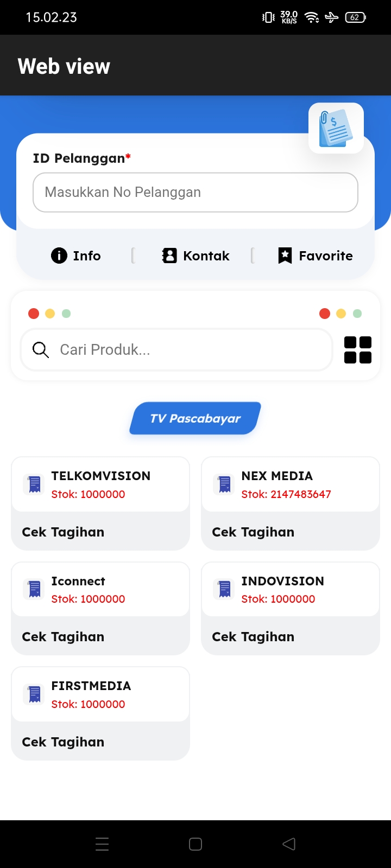Focus the Masukkan No Pelanggan field

[195, 193]
